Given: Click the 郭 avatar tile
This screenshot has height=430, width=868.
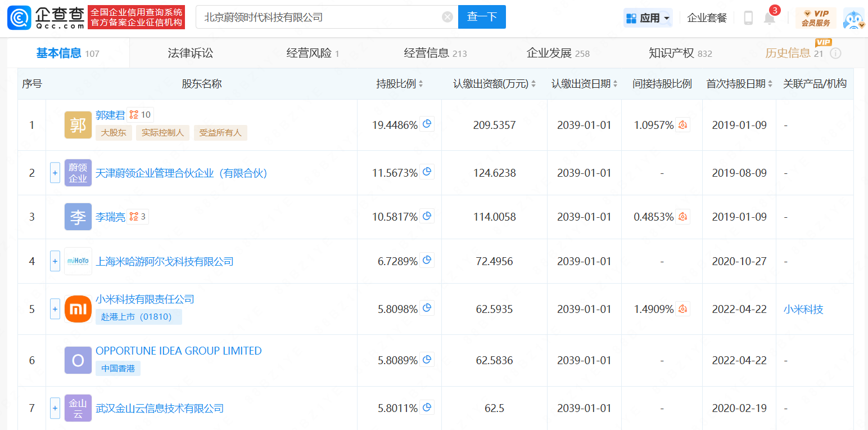Looking at the screenshot, I should click(x=78, y=125).
